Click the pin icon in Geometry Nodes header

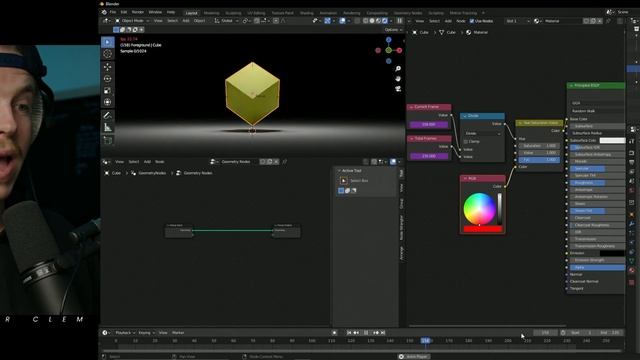(285, 162)
